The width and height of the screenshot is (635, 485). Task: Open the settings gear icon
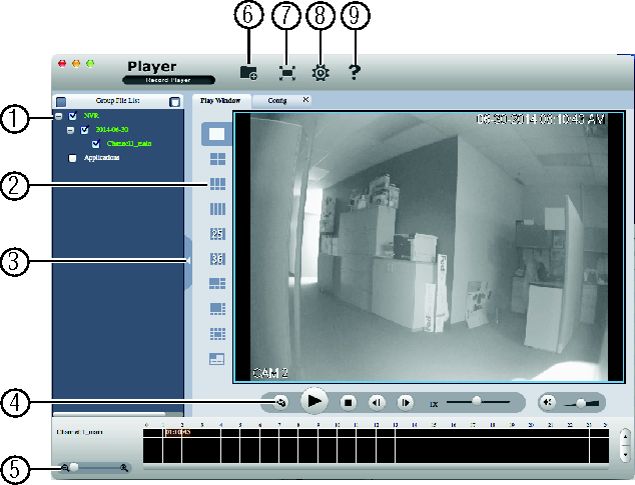pos(320,73)
